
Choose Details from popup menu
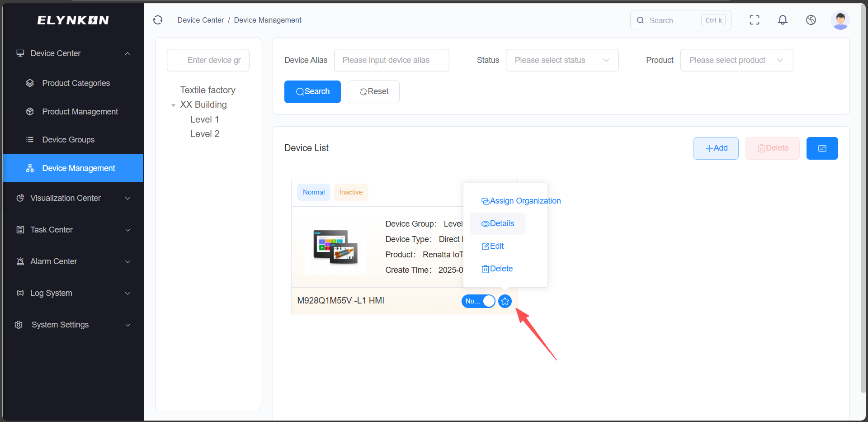497,223
